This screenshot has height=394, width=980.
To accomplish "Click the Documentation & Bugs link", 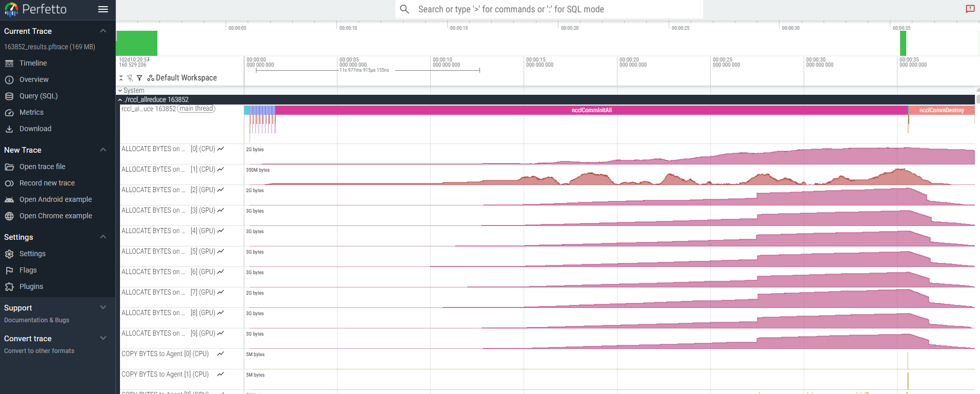I will pyautogui.click(x=36, y=320).
